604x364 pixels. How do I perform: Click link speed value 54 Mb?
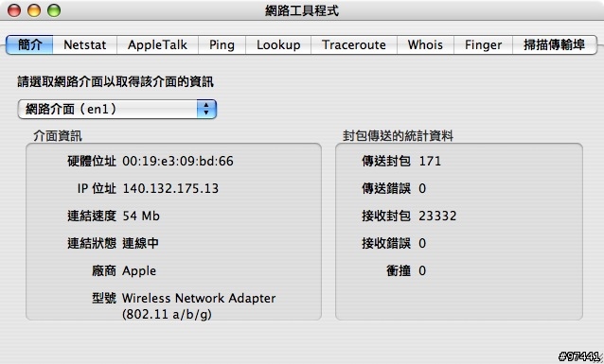click(x=141, y=216)
